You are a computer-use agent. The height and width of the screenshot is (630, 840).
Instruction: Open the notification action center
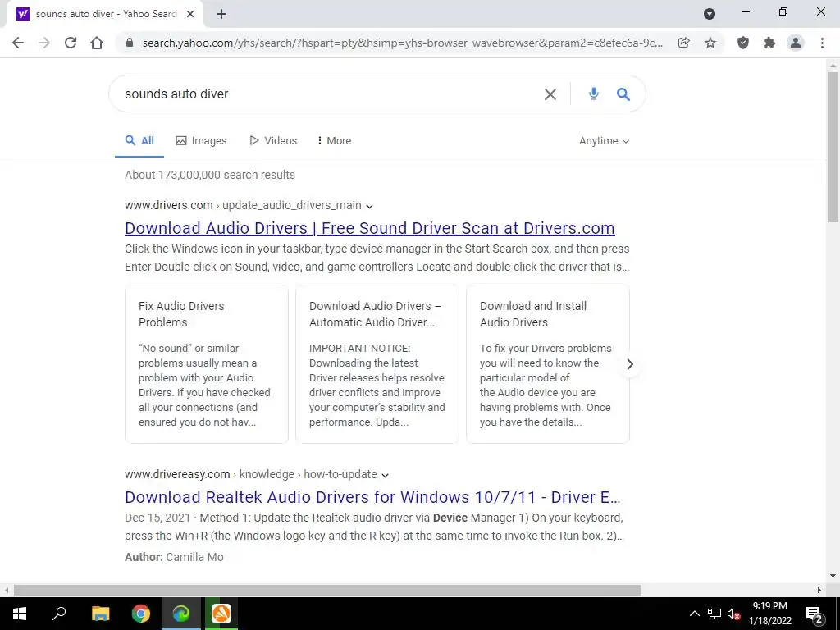coord(814,614)
